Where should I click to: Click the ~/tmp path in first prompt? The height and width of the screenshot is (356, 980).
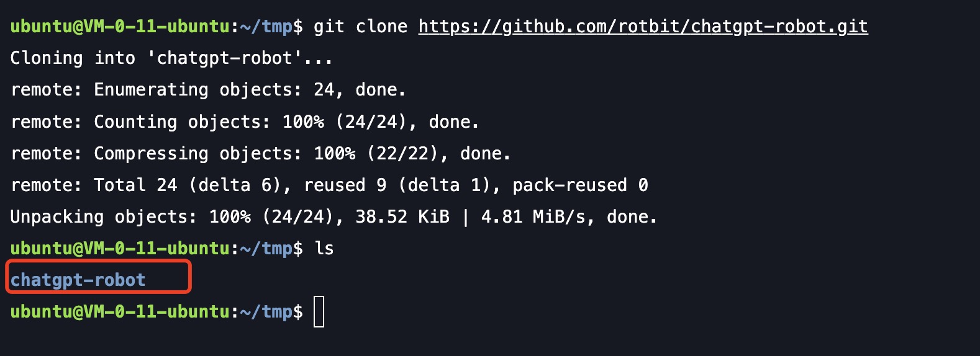point(266,27)
